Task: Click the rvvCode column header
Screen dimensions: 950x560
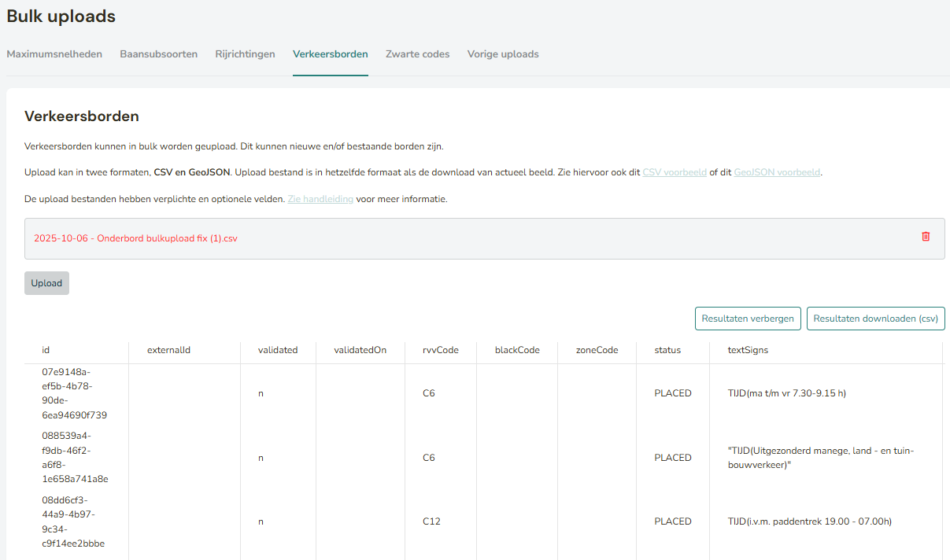Action: click(x=440, y=350)
